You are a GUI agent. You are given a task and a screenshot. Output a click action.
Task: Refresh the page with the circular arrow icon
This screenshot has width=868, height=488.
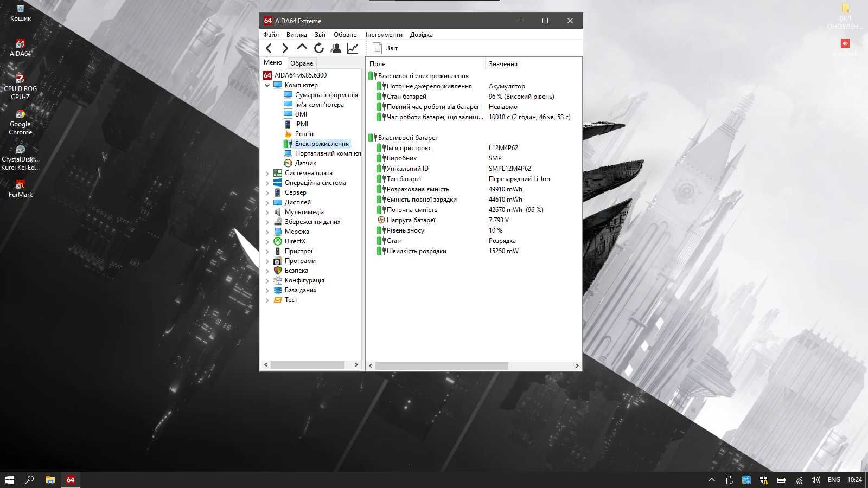pyautogui.click(x=319, y=48)
